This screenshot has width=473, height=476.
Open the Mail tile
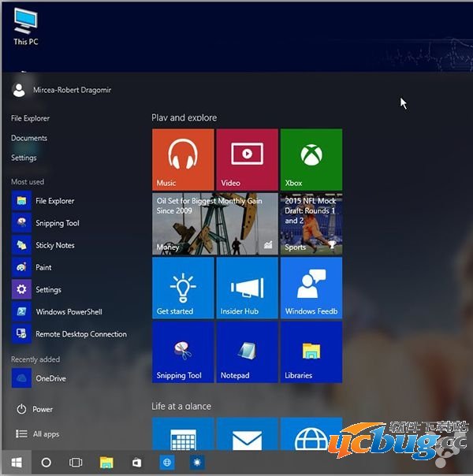(247, 433)
